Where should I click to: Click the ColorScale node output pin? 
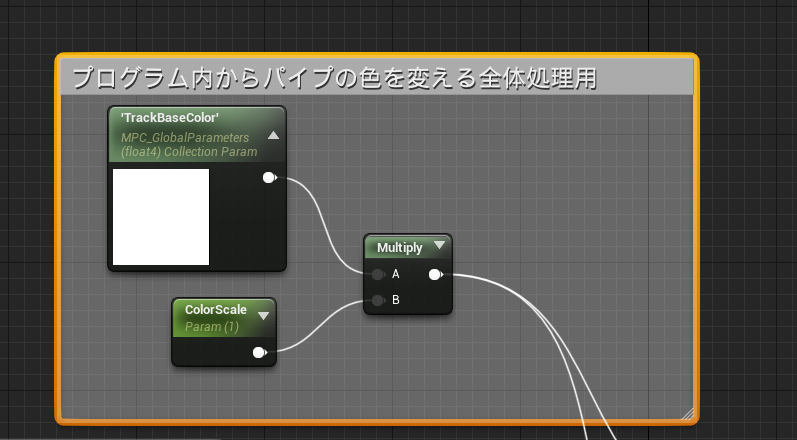259,352
